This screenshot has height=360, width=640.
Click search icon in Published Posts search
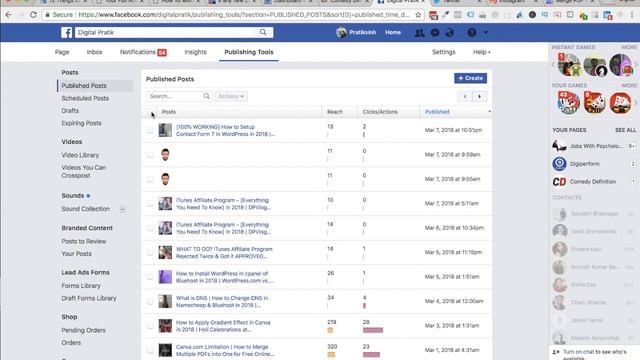coord(207,96)
